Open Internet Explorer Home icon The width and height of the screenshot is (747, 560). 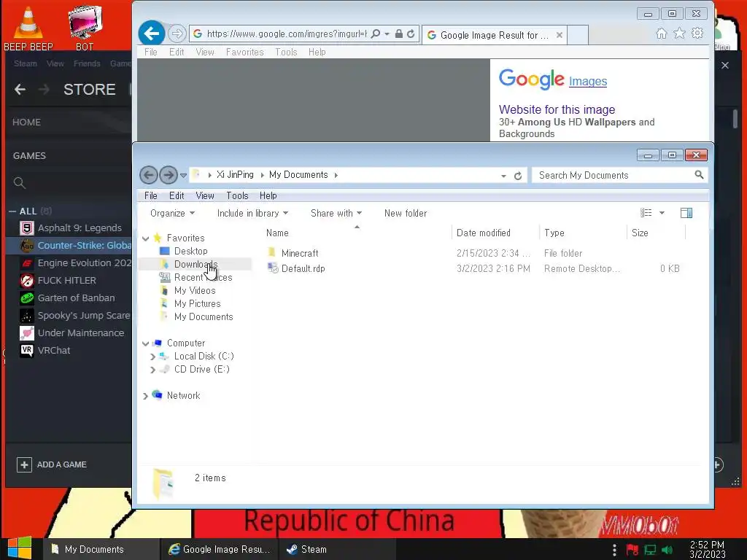pyautogui.click(x=661, y=34)
